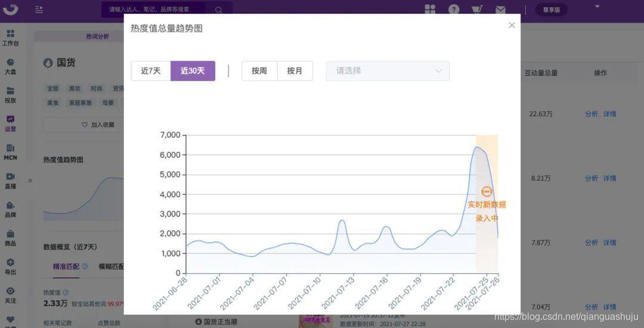
Task: Select the 美食 category tag
Action: pos(53,103)
